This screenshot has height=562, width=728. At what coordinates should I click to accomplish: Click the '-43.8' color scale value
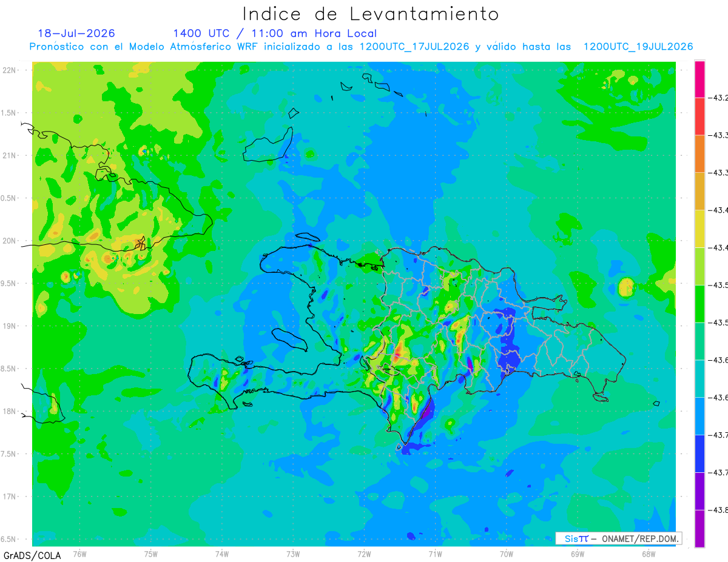click(x=719, y=510)
